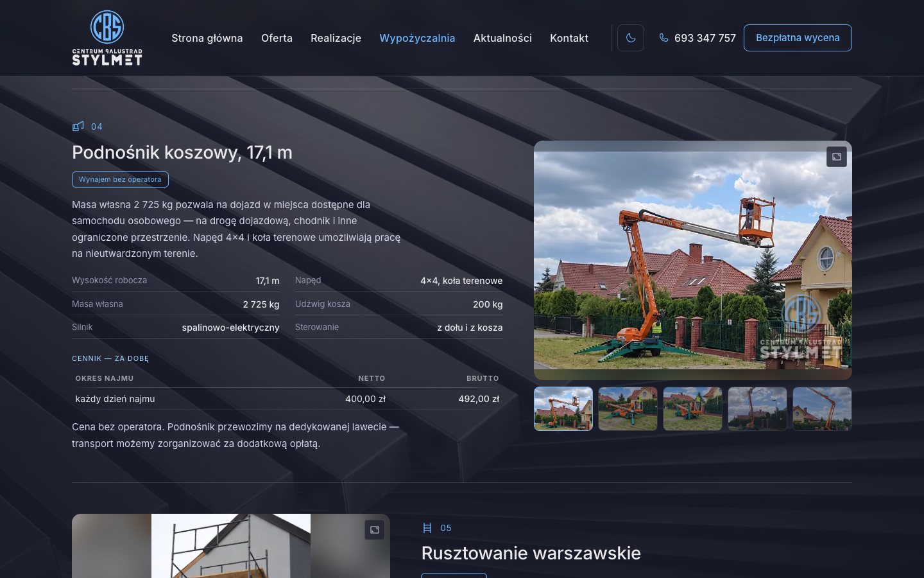The image size is (924, 578).
Task: Click the value 4×4, koła terenowe
Action: pyautogui.click(x=461, y=281)
